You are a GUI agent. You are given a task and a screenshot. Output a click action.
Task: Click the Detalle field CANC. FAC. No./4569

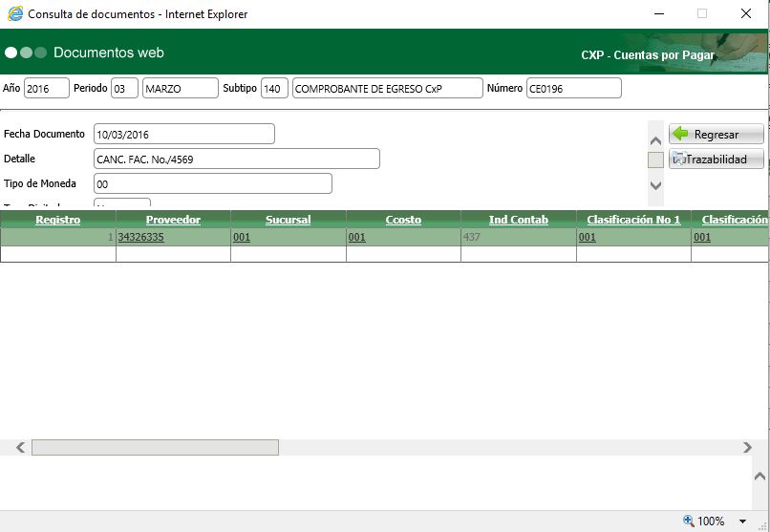click(x=237, y=159)
